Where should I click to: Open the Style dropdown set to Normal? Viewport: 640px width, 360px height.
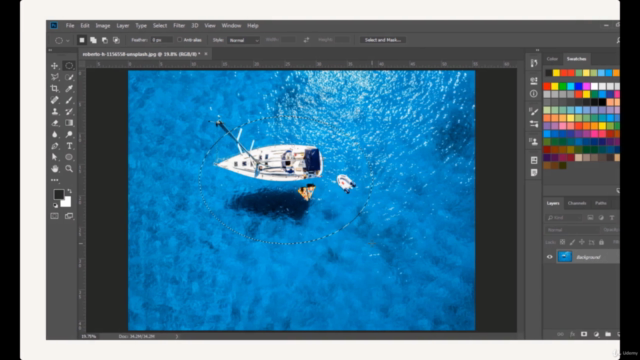coord(243,40)
